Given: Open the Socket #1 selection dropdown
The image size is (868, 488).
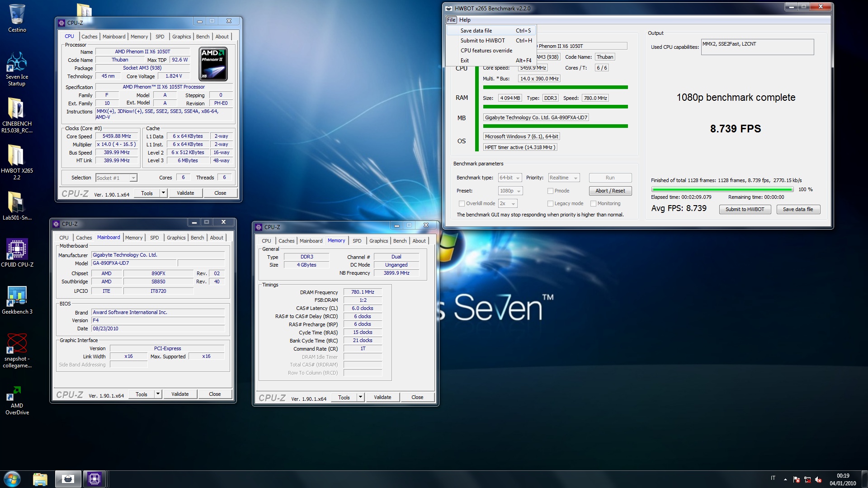Looking at the screenshot, I should tap(116, 178).
